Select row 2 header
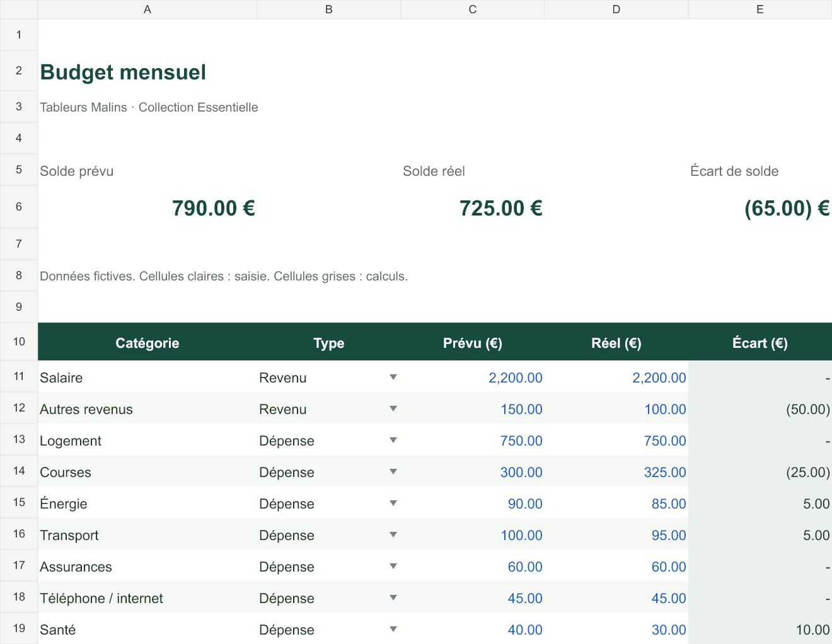The image size is (832, 644). 19,71
